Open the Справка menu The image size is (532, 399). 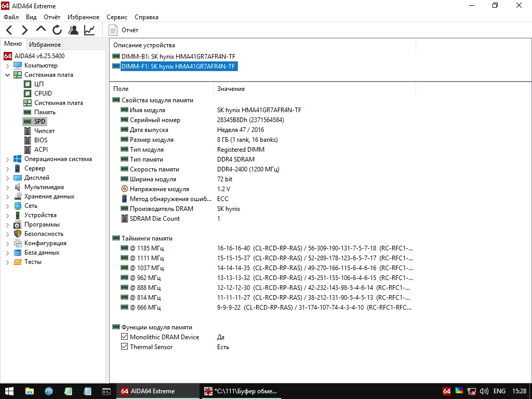click(x=147, y=17)
